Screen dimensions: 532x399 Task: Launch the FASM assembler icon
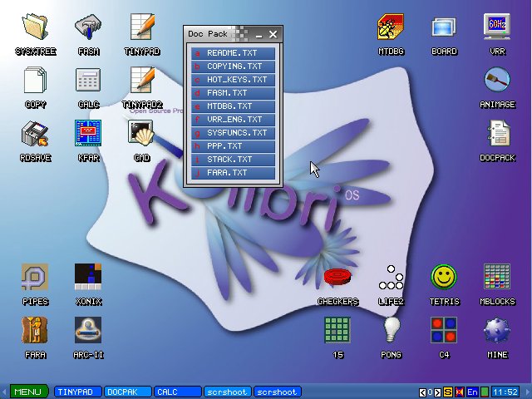pos(88,28)
